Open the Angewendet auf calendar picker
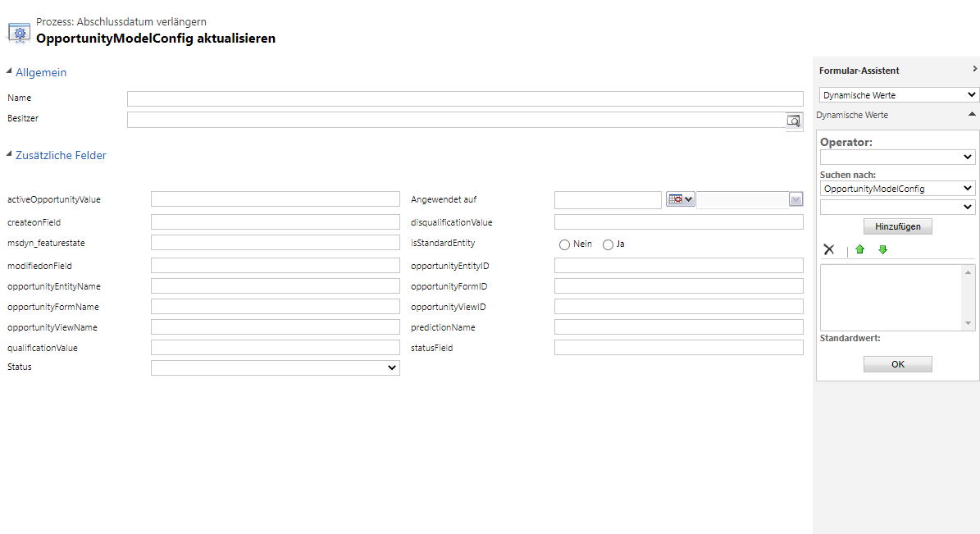Viewport: 980px width, 534px height. tap(681, 199)
